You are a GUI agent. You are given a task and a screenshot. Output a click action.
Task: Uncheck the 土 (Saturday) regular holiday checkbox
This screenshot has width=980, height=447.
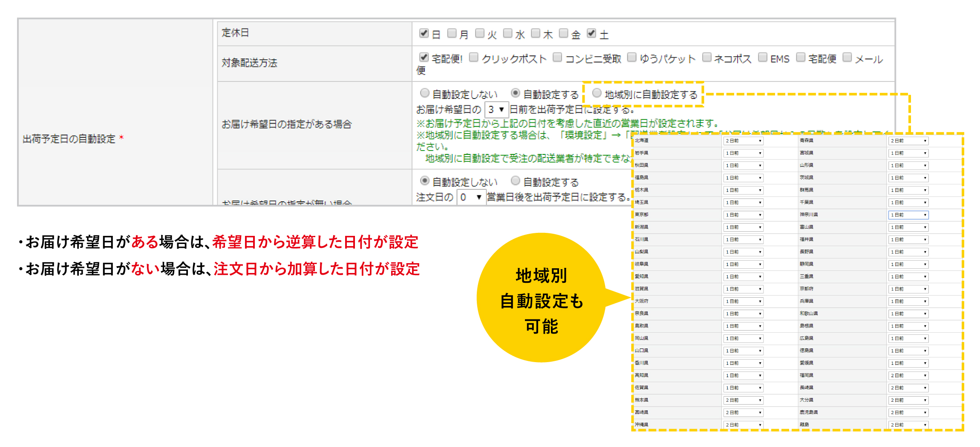point(591,33)
